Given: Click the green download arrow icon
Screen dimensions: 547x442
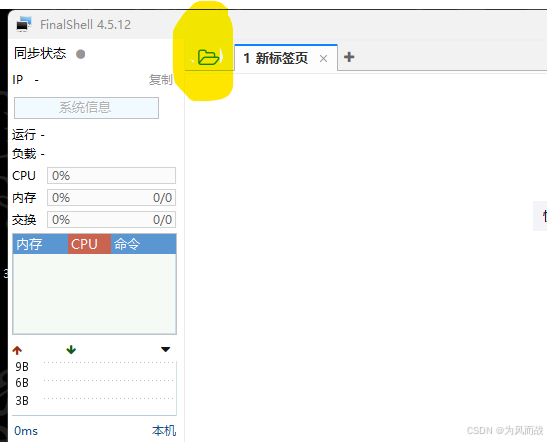Looking at the screenshot, I should pos(71,350).
